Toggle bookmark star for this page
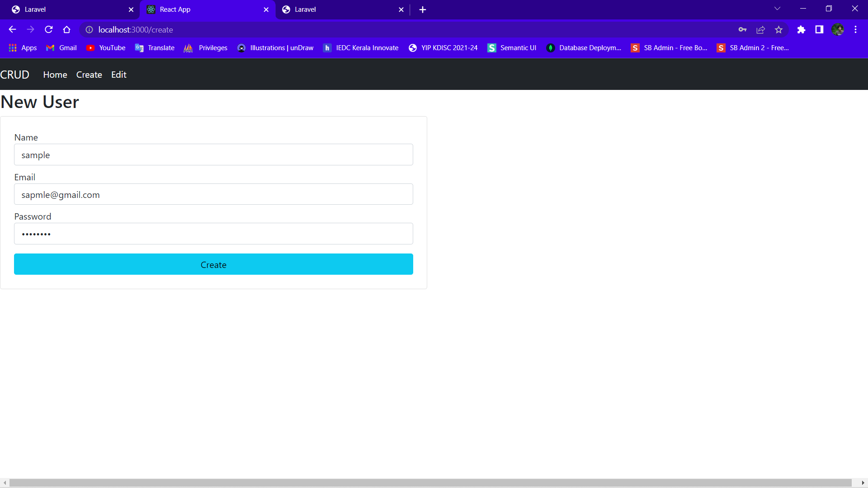The image size is (868, 488). [x=778, y=29]
